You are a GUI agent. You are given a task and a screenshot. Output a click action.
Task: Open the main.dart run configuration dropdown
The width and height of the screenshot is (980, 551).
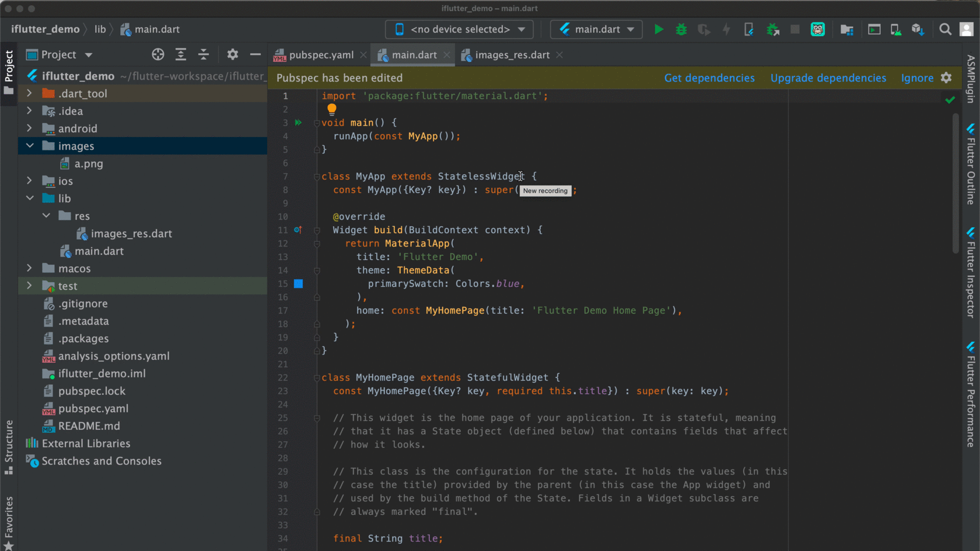coord(596,29)
